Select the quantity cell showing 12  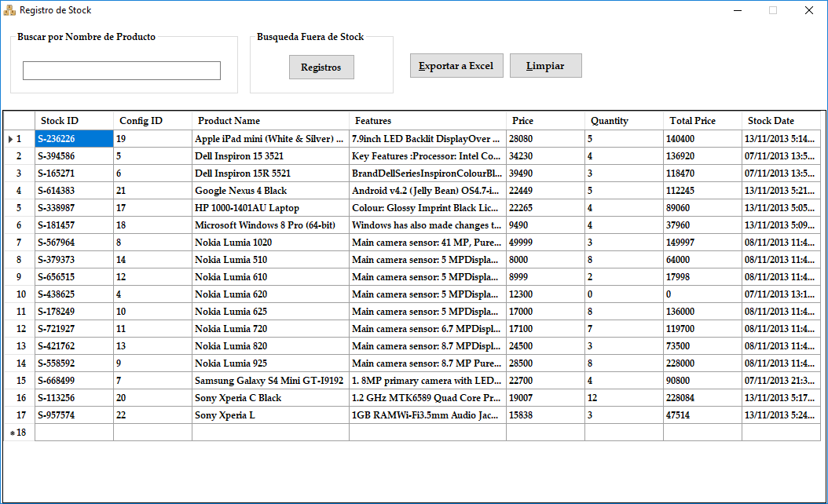point(625,398)
